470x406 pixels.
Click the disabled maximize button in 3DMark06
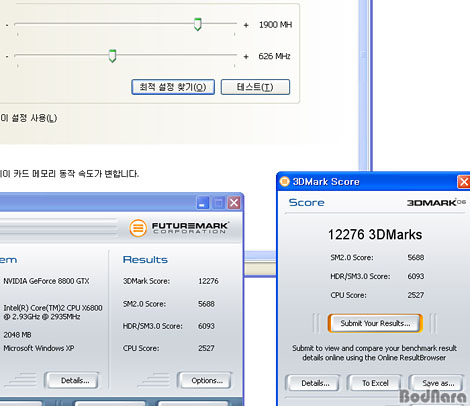(x=218, y=203)
